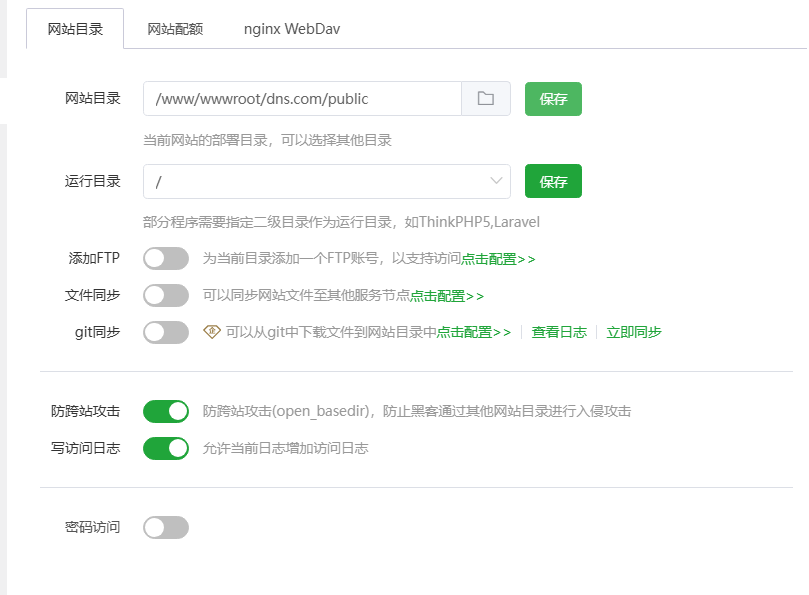This screenshot has width=809, height=595.
Task: Enable the 添加FTP toggle
Action: 166,259
